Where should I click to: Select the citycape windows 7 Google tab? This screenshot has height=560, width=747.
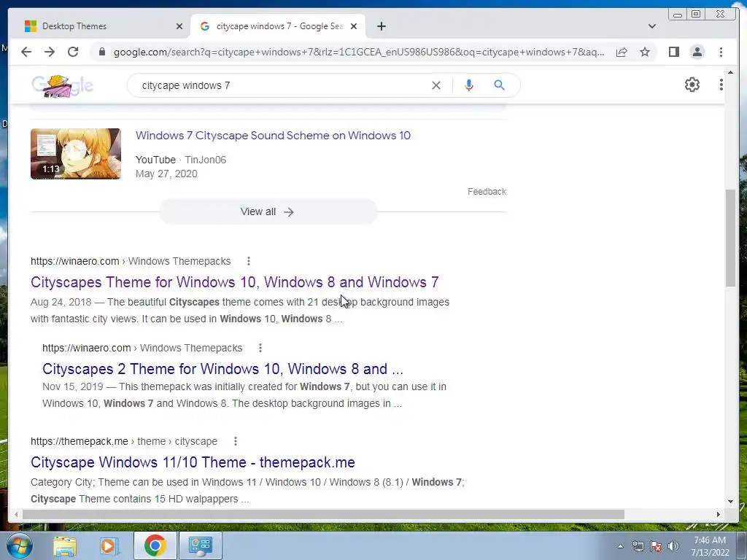[x=278, y=26]
